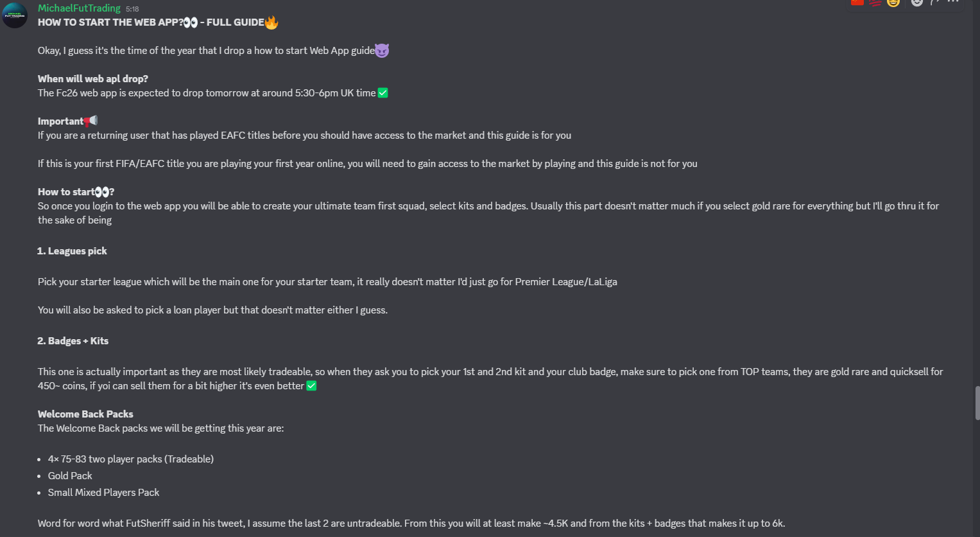
Task: Click the Welcome Back Packs heading
Action: 85,414
